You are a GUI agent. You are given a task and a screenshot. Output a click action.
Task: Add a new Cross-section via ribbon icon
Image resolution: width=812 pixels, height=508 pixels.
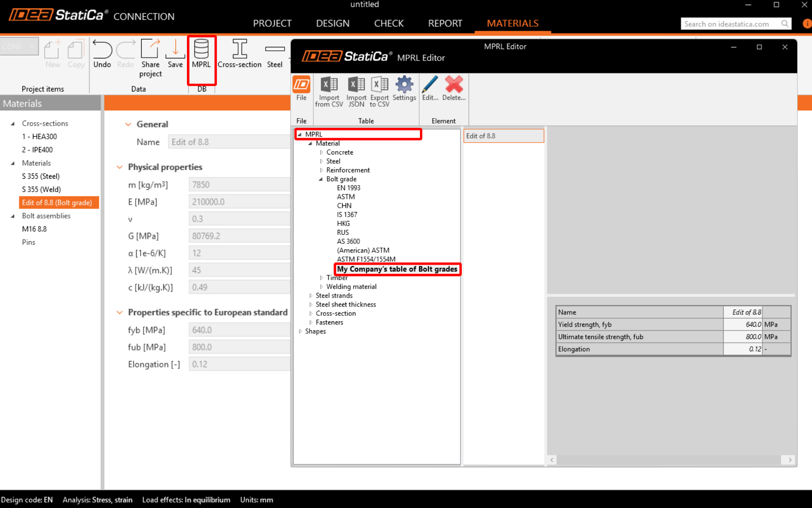pos(239,49)
